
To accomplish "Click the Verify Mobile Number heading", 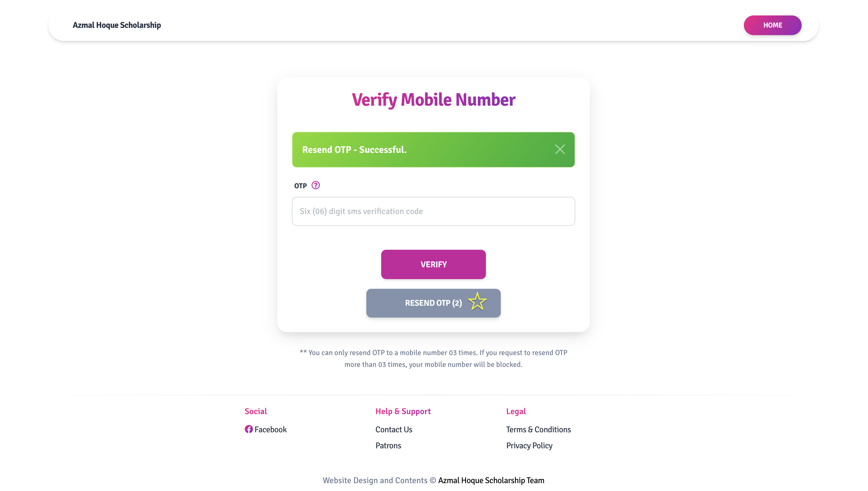I will coord(433,100).
